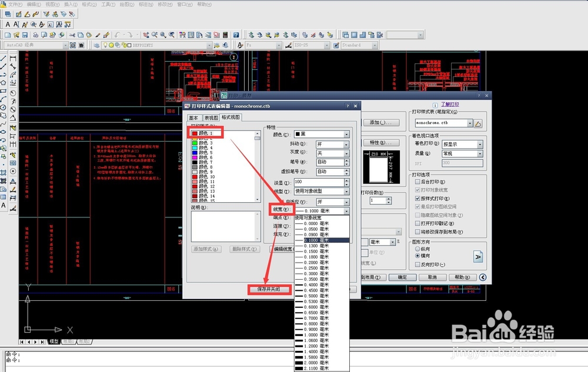Click the New file icon in standard toolbar

(8, 35)
